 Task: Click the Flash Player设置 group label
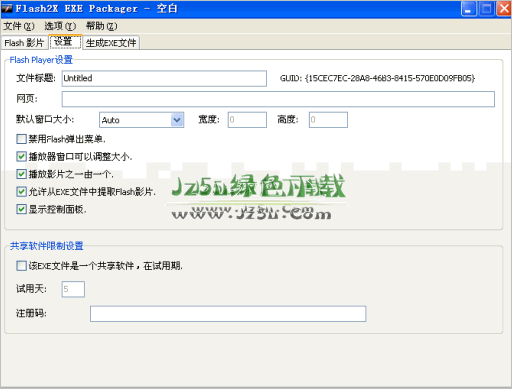[41, 60]
